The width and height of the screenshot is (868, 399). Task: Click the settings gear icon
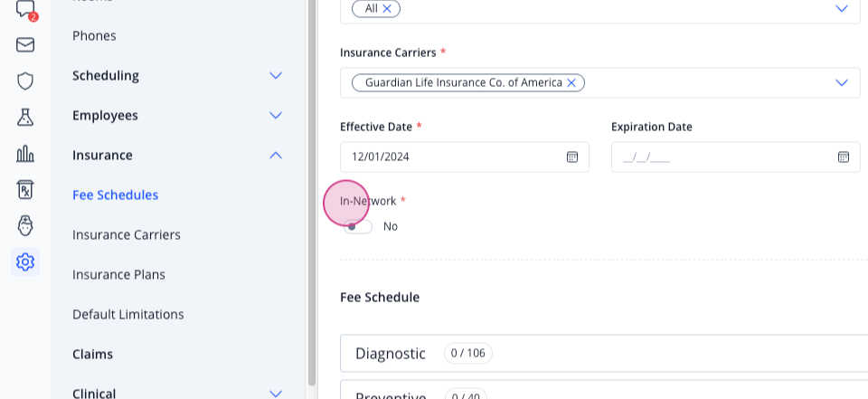tap(25, 261)
